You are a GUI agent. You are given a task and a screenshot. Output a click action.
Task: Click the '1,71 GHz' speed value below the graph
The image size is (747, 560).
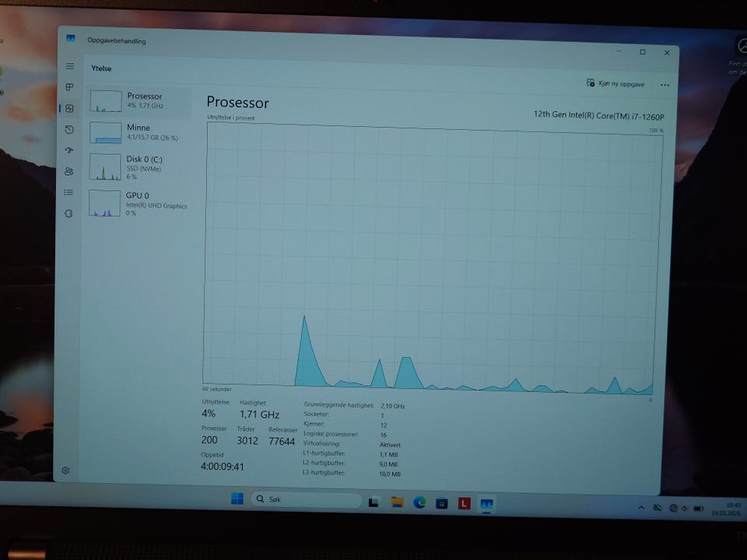point(259,415)
